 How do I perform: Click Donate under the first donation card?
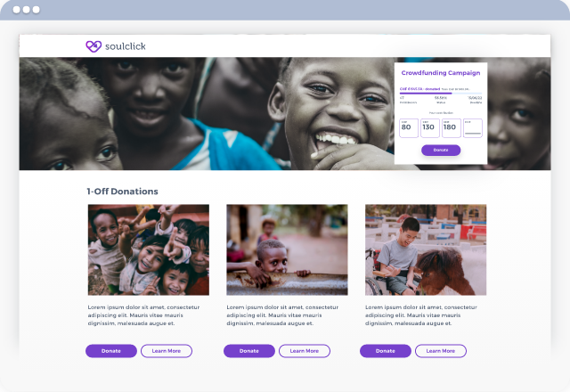pos(111,351)
